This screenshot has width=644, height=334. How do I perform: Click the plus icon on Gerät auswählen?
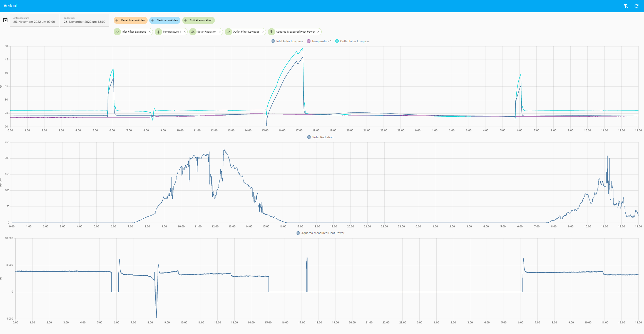152,20
